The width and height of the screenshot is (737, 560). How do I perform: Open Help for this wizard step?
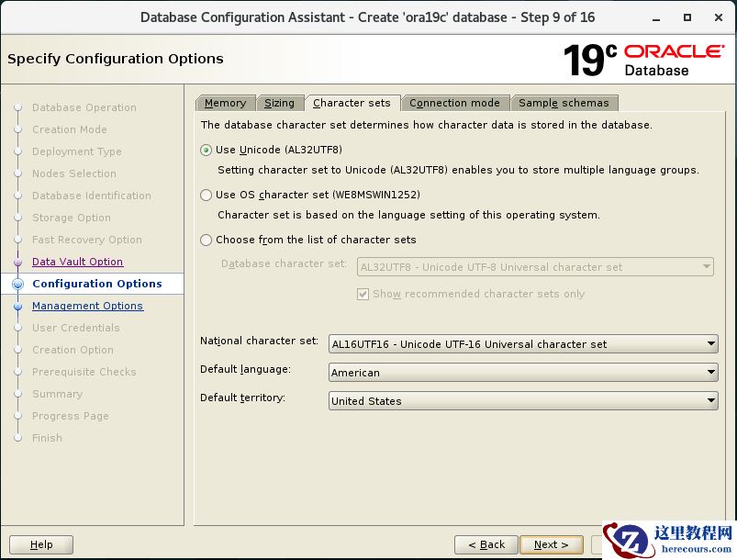(x=41, y=544)
